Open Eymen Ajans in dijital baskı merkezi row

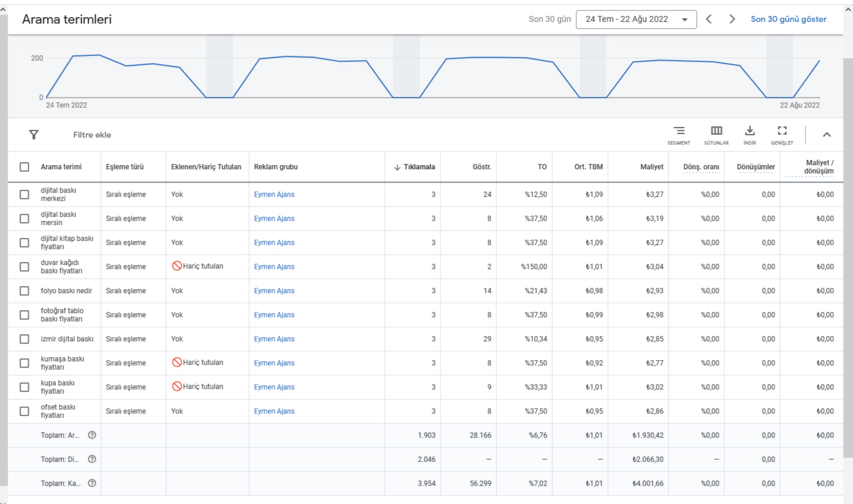click(274, 194)
